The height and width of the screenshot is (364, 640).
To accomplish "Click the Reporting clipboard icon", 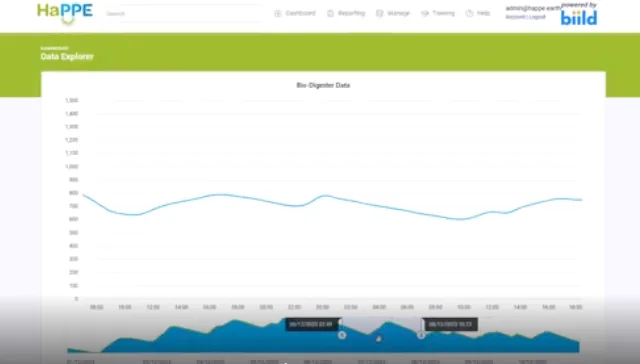I will pos(330,13).
